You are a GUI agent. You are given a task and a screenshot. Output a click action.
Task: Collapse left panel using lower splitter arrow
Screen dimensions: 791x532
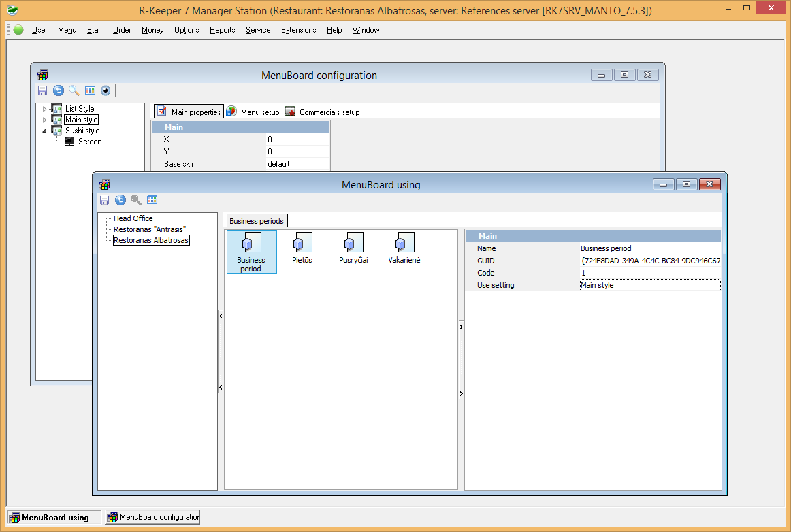[221, 387]
